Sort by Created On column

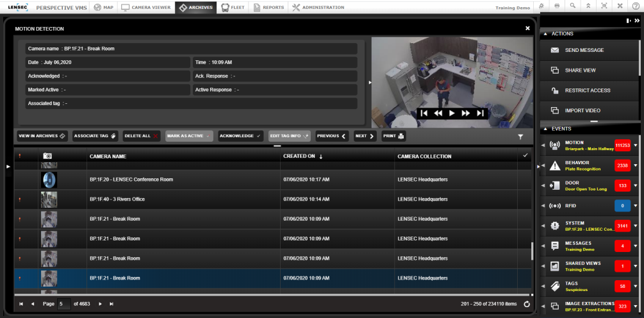pyautogui.click(x=302, y=156)
